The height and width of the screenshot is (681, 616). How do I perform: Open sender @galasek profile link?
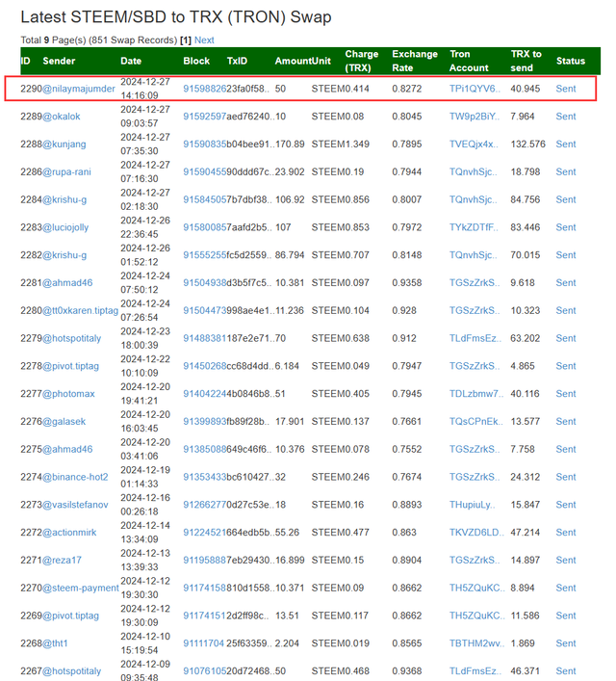pyautogui.click(x=64, y=422)
